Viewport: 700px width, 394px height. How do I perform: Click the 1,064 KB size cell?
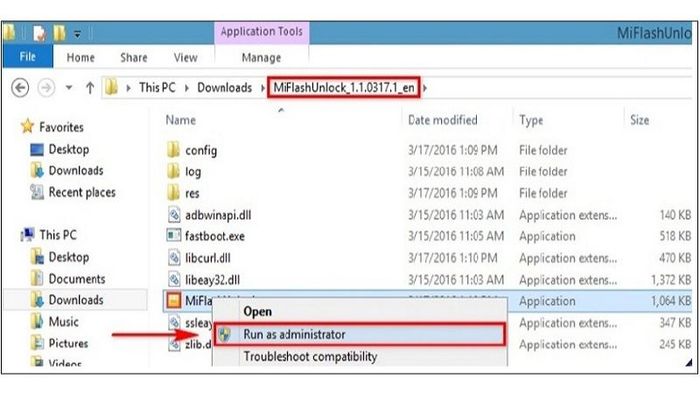tap(671, 301)
